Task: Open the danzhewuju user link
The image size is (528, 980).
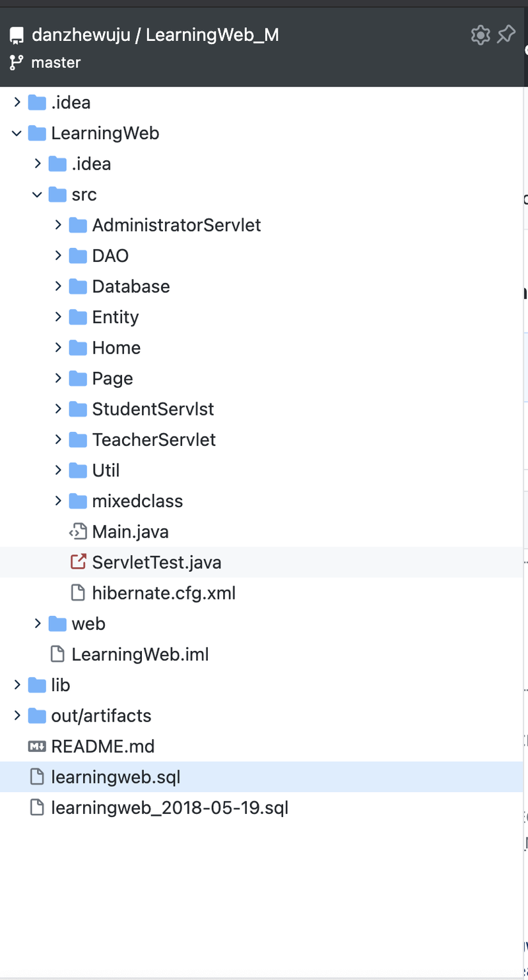Action: point(81,35)
